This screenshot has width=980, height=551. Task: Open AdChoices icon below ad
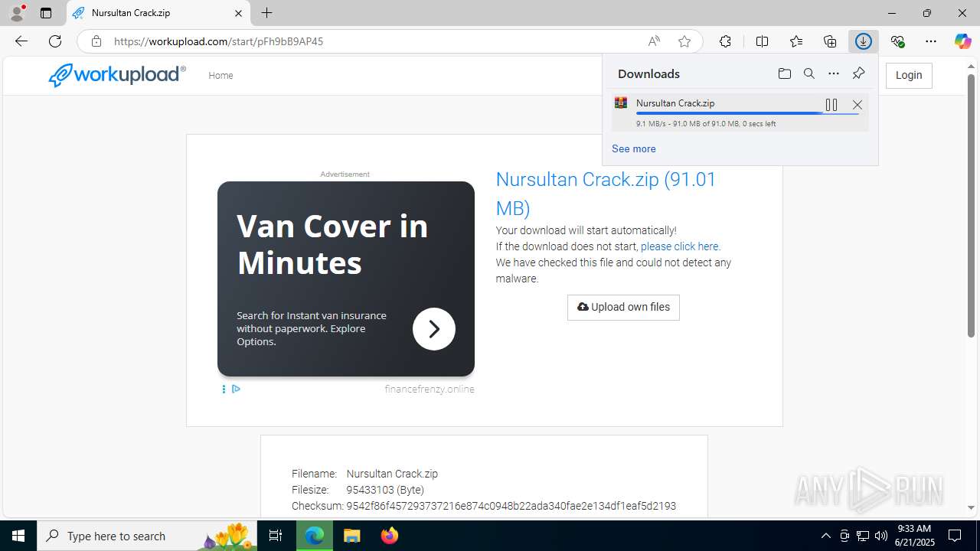236,389
